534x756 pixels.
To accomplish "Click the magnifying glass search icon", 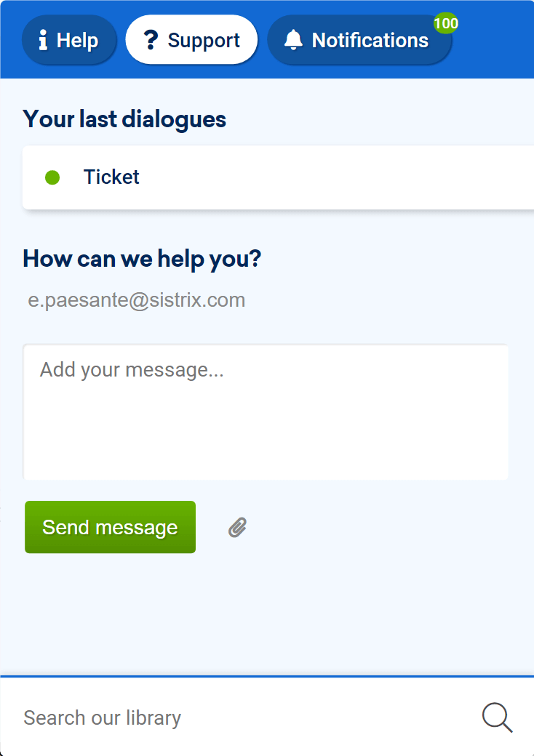I will 498,717.
